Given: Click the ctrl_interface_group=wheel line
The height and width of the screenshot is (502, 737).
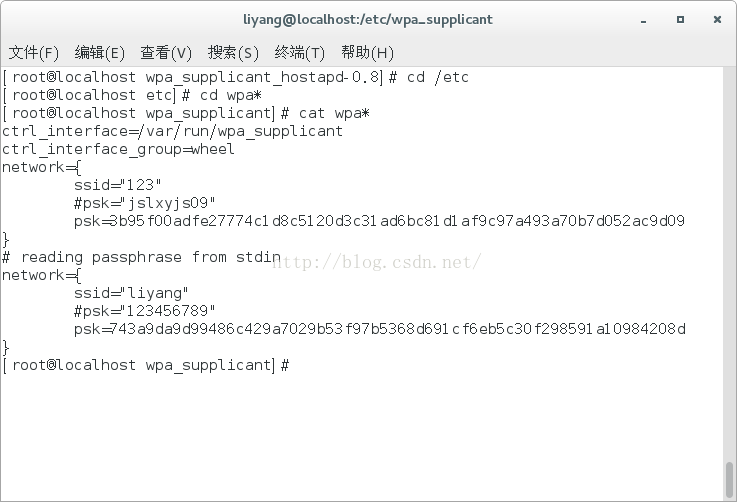Looking at the screenshot, I should point(118,149).
